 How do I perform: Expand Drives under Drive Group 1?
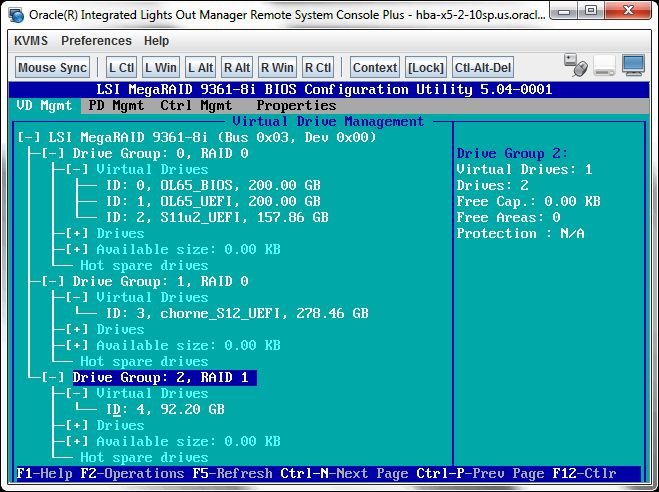(77, 329)
